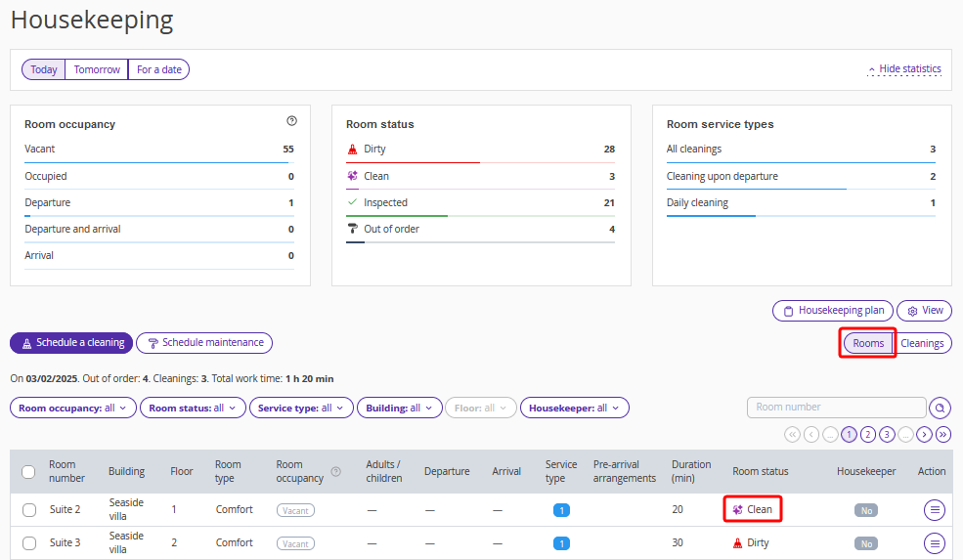
Task: Click Schedule a cleaning button
Action: click(x=71, y=343)
